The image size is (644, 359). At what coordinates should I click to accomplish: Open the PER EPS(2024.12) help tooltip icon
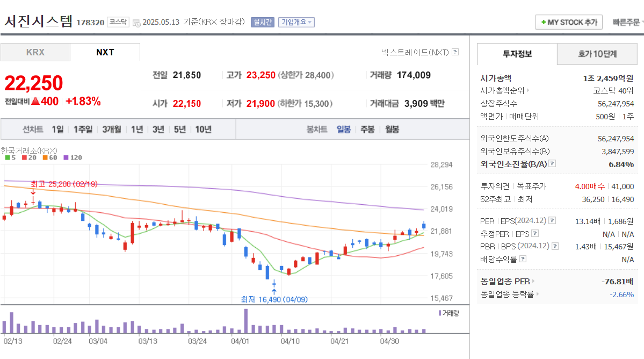(x=552, y=221)
